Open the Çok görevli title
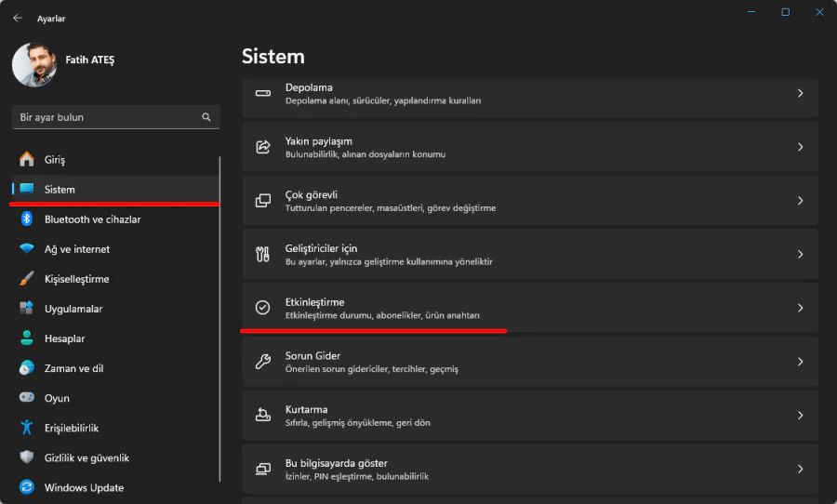The height and width of the screenshot is (504, 837). click(x=312, y=195)
